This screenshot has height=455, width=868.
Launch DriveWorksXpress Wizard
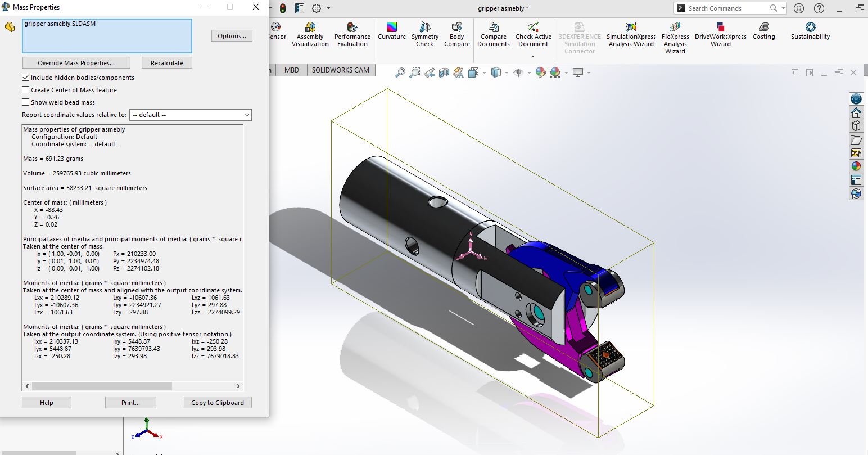click(x=721, y=35)
